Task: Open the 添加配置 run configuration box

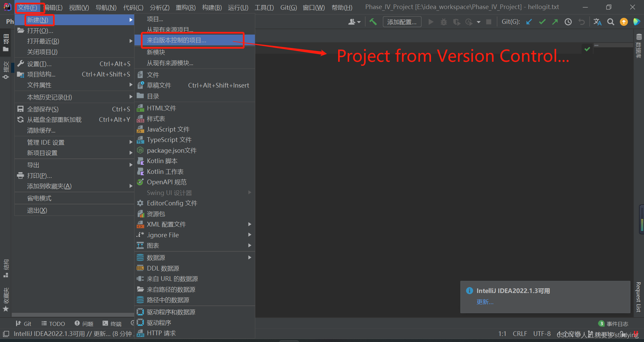Action: click(402, 22)
